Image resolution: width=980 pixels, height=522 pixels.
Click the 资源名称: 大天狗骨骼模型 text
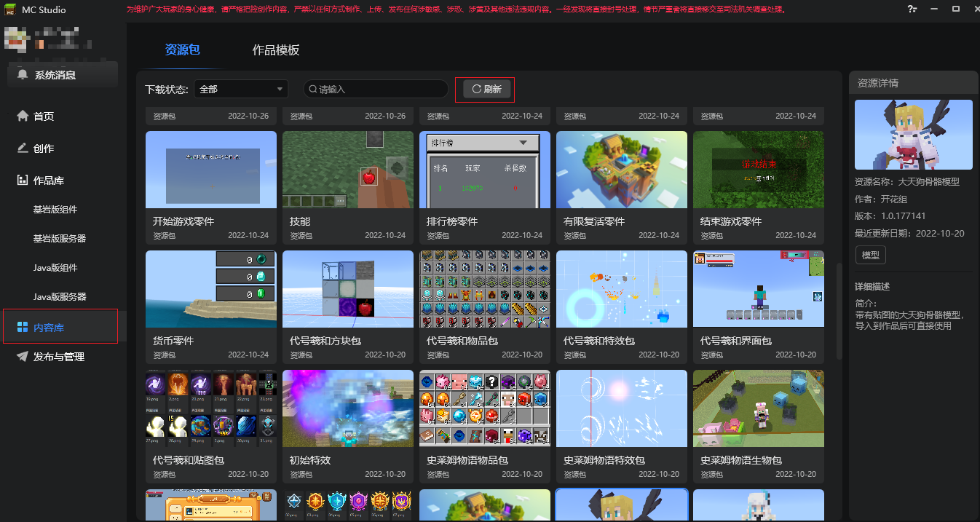[907, 182]
